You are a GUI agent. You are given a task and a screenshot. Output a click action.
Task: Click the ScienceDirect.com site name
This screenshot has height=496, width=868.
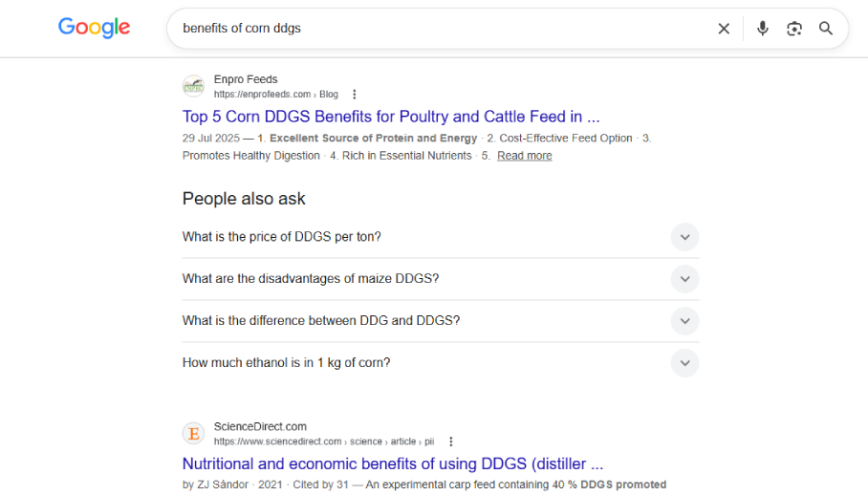(260, 427)
